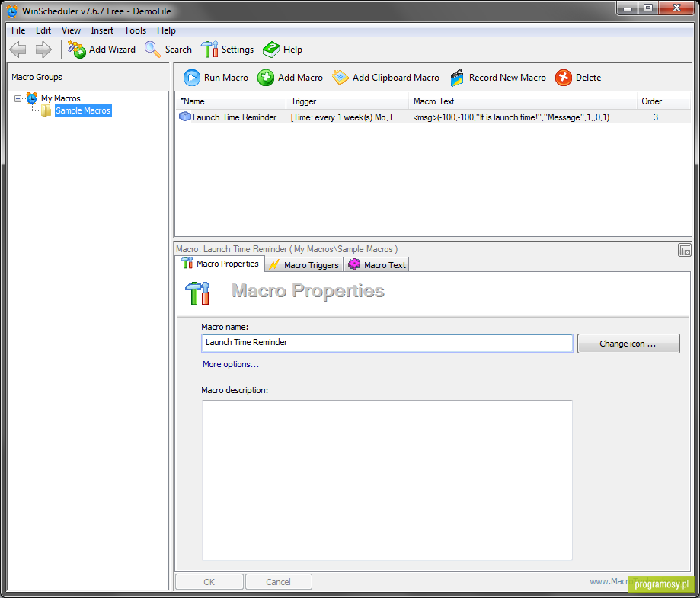Sort by the Name column header
Viewport: 700px width, 598px height.
pos(230,101)
